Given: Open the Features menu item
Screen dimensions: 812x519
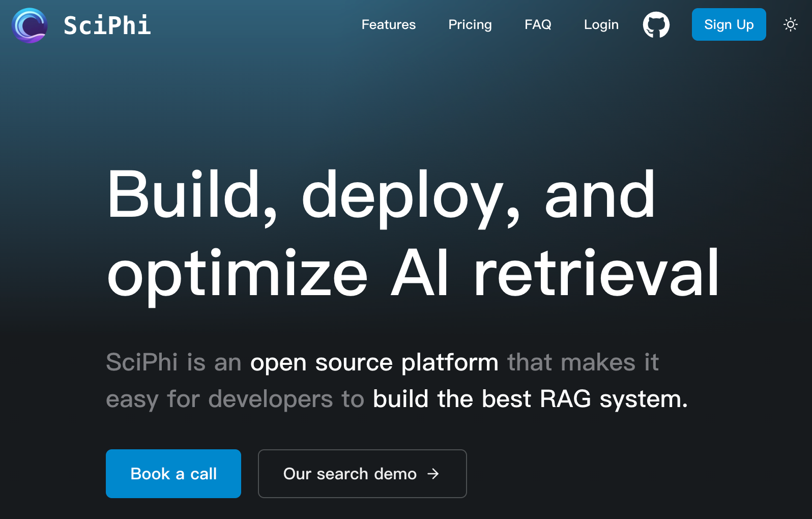Looking at the screenshot, I should pyautogui.click(x=389, y=24).
